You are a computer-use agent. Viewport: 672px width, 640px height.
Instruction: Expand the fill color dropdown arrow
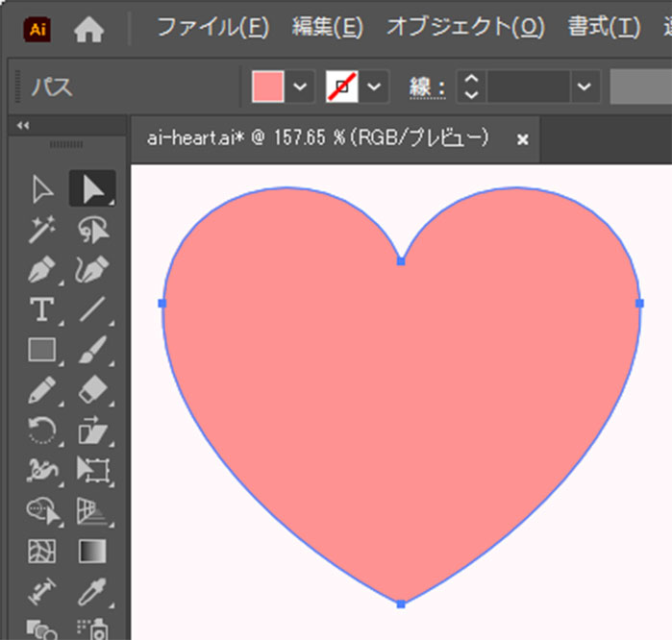coord(300,87)
